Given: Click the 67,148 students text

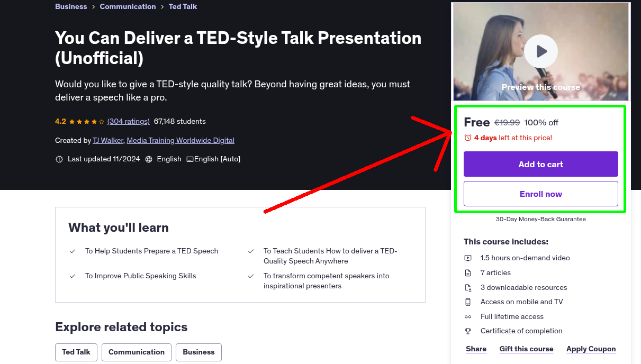Looking at the screenshot, I should 180,121.
